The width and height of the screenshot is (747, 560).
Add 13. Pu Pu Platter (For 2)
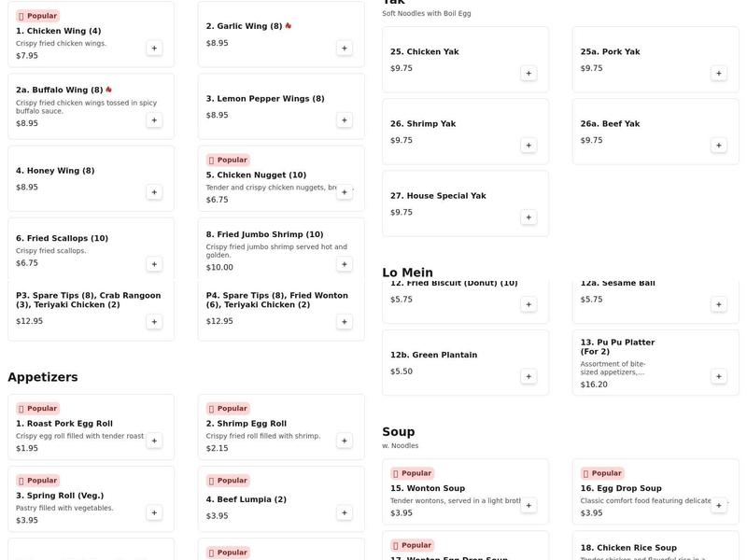point(718,377)
